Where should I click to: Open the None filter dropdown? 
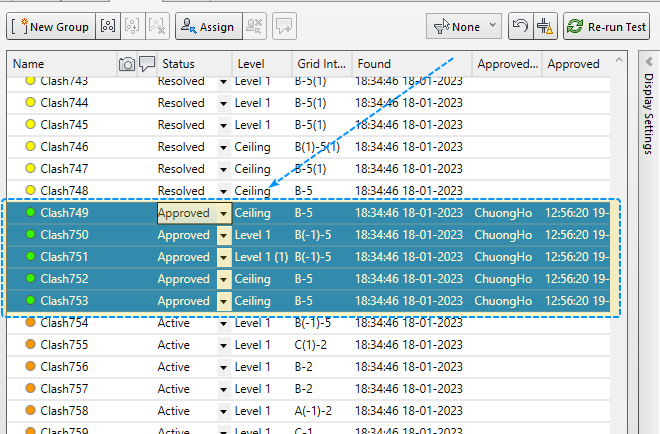(x=465, y=27)
